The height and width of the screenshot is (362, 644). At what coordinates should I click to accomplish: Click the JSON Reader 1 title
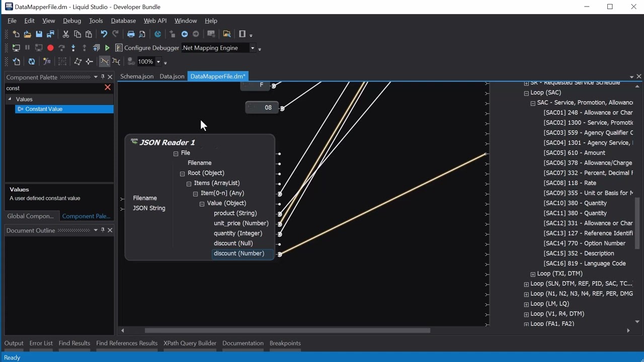point(167,142)
